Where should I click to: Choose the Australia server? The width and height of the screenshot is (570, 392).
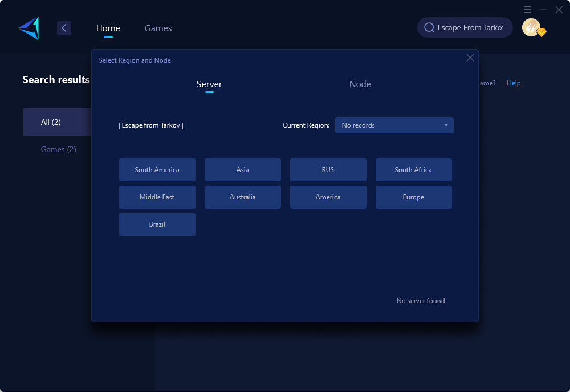pyautogui.click(x=242, y=197)
